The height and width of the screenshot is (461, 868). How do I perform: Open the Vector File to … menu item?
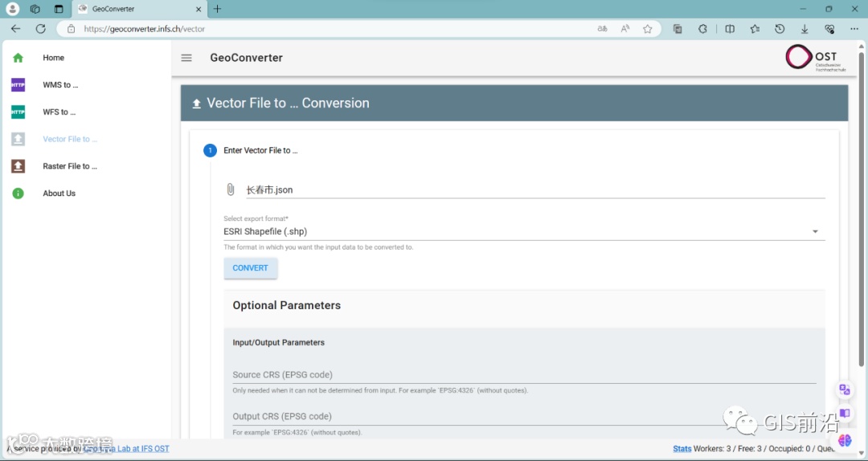point(70,139)
